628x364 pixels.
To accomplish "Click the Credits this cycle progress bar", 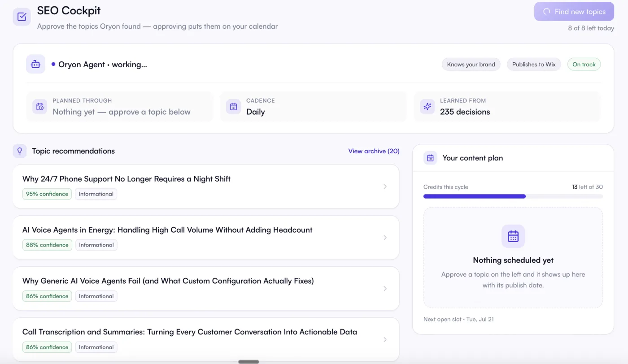I will tap(513, 196).
